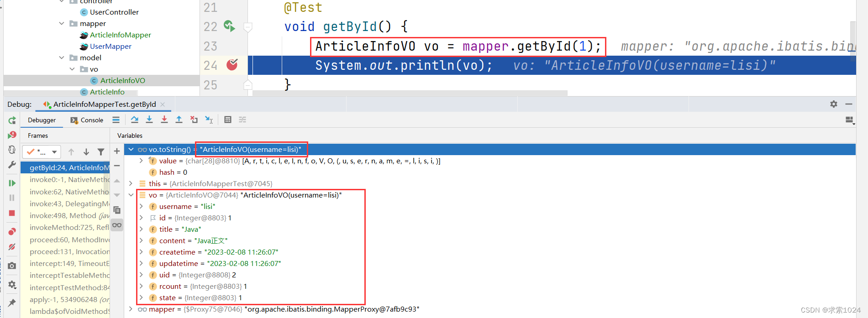Open the layout settings icon at right
The height and width of the screenshot is (318, 868).
tap(850, 120)
